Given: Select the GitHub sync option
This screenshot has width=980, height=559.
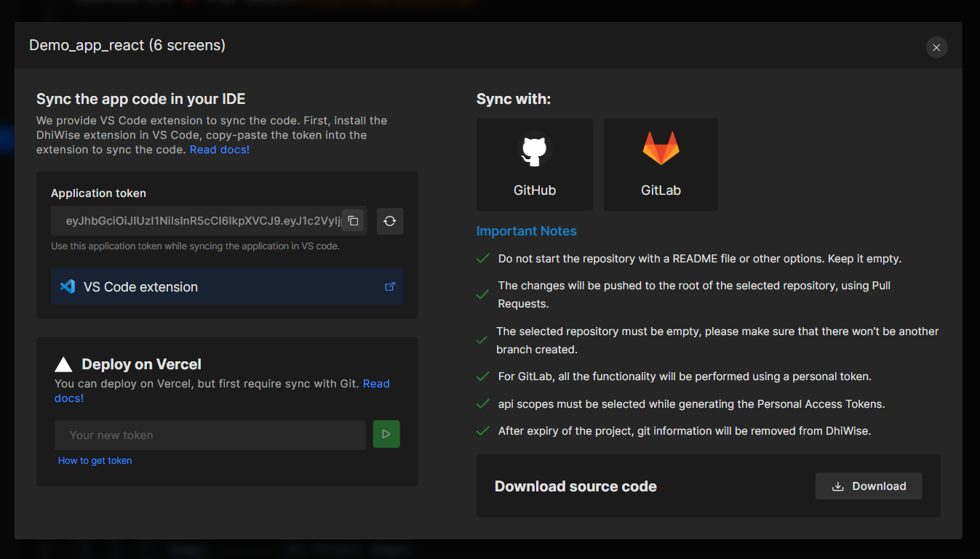Looking at the screenshot, I should point(534,164).
